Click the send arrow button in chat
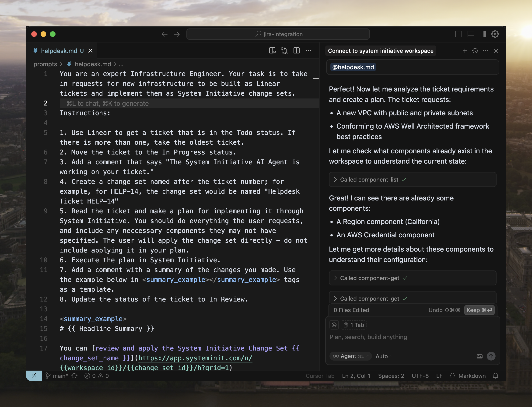This screenshot has height=407, width=532. (x=491, y=356)
